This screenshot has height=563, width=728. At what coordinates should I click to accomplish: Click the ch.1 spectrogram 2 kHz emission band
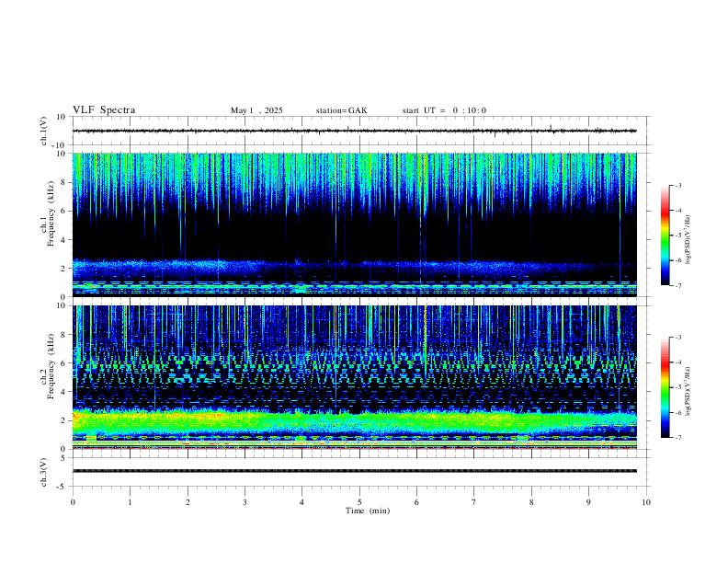click(x=354, y=269)
